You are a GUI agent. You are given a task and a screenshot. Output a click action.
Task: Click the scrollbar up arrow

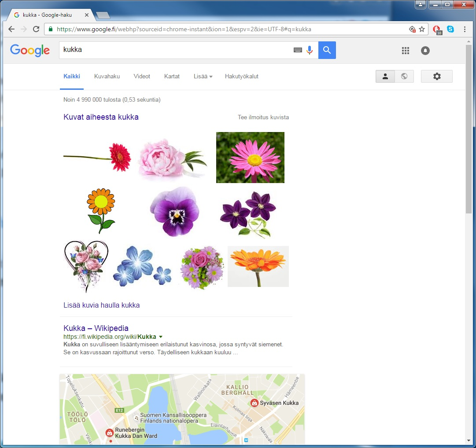469,41
